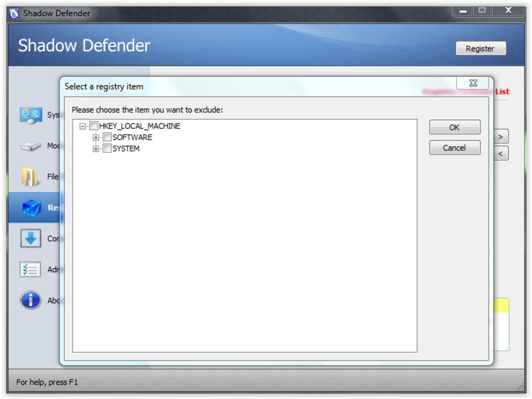This screenshot has width=532, height=399.
Task: Open the System Status sidebar icon
Action: [x=30, y=115]
